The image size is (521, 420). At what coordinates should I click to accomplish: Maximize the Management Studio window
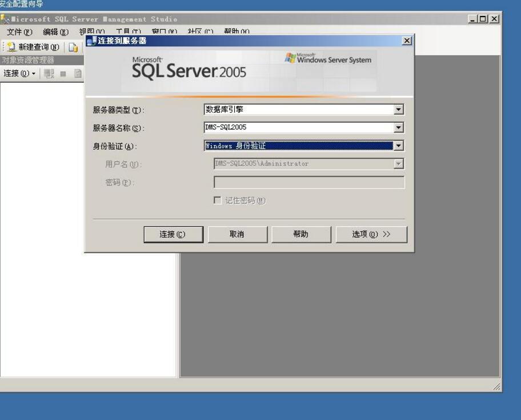pyautogui.click(x=483, y=19)
